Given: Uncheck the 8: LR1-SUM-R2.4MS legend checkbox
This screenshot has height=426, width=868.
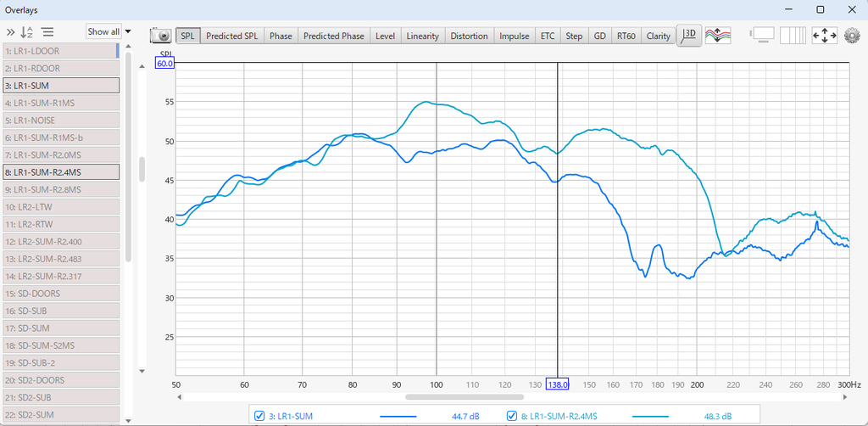Looking at the screenshot, I should [511, 416].
